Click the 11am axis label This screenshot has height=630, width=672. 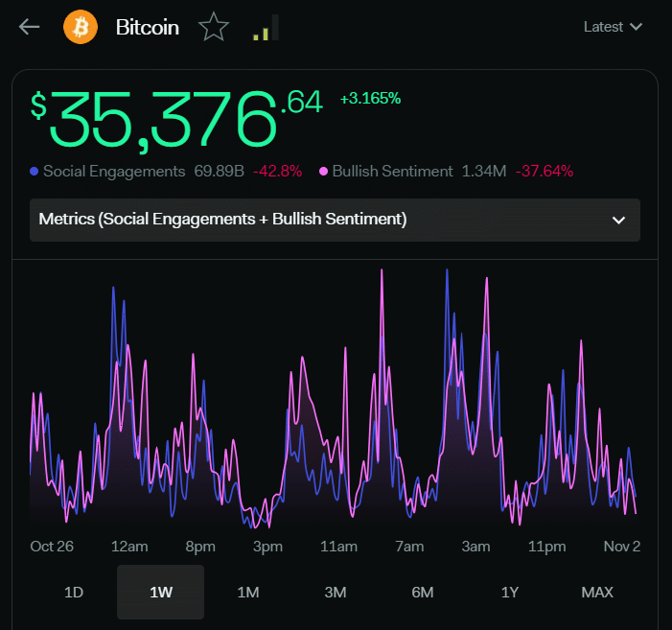point(338,547)
